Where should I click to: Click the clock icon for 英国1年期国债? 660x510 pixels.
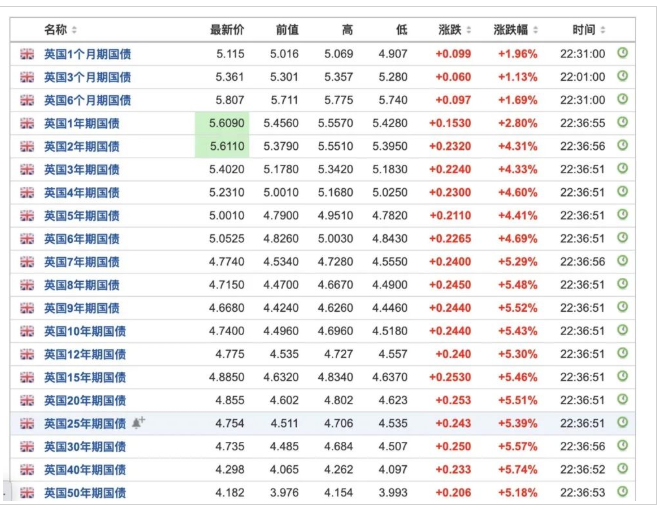pyautogui.click(x=622, y=122)
